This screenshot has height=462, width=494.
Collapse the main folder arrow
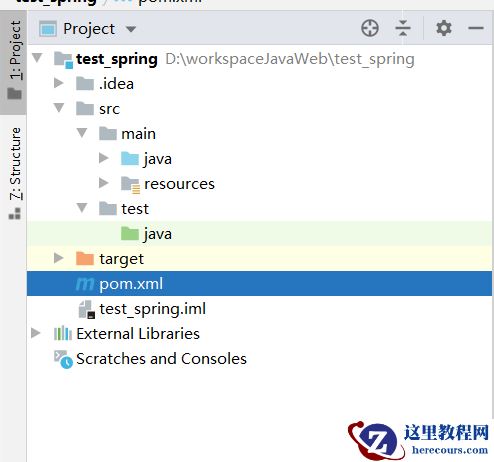[x=82, y=133]
